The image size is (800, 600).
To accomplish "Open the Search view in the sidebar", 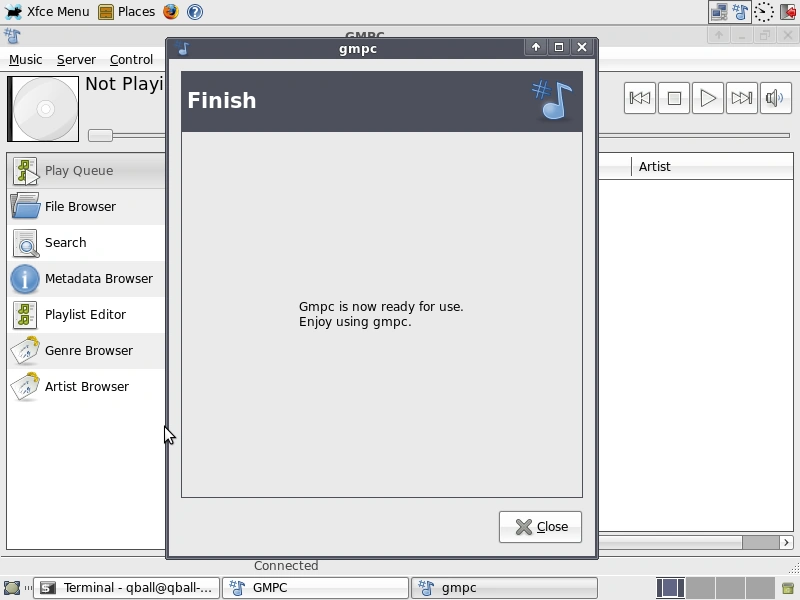I will coord(86,242).
